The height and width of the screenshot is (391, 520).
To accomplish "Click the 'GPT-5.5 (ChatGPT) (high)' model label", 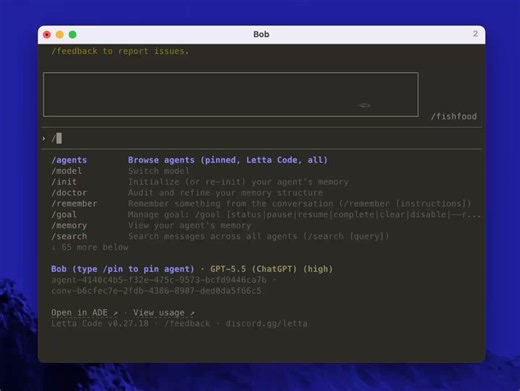I will pos(271,269).
